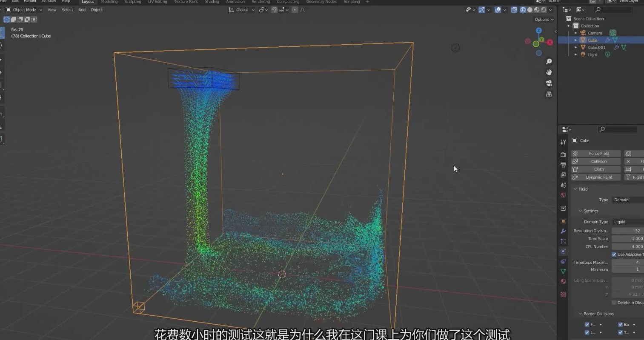
Task: Uncheck the Use Adaptive Time Steps checkbox
Action: click(x=614, y=254)
